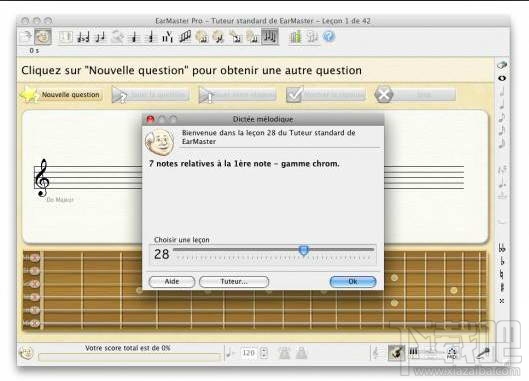529x381 pixels.
Task: Click the first document icon in toolbar
Action: coord(26,37)
